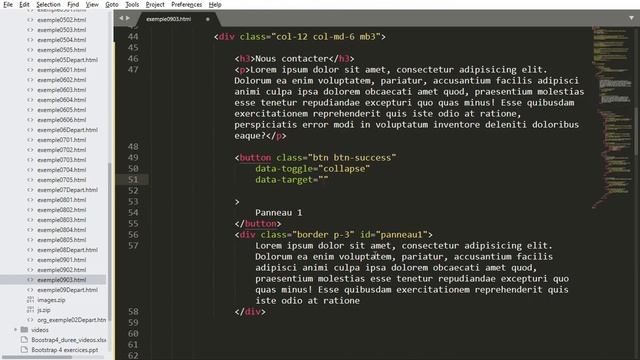Place cursor inside empty data-target quotes
The height and width of the screenshot is (360, 640).
pos(323,180)
